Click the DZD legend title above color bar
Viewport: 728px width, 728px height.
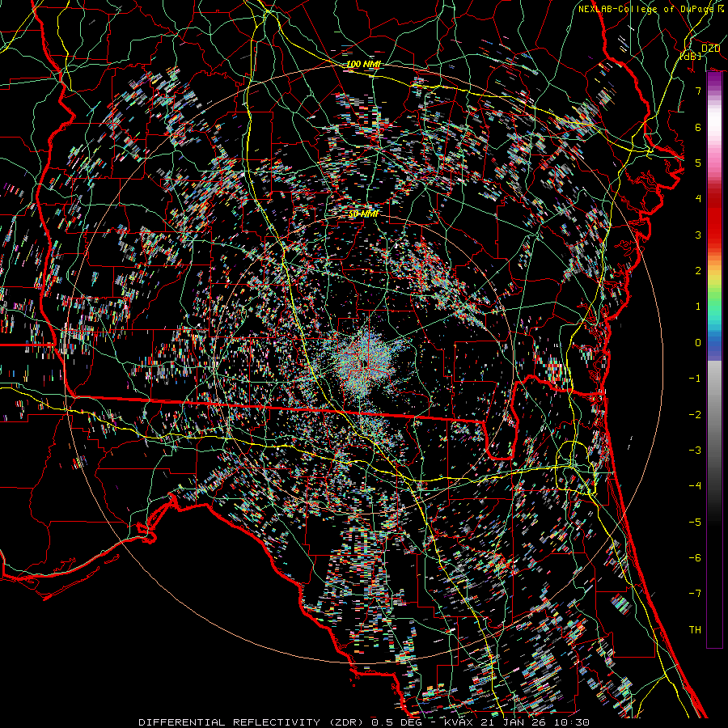coord(710,49)
